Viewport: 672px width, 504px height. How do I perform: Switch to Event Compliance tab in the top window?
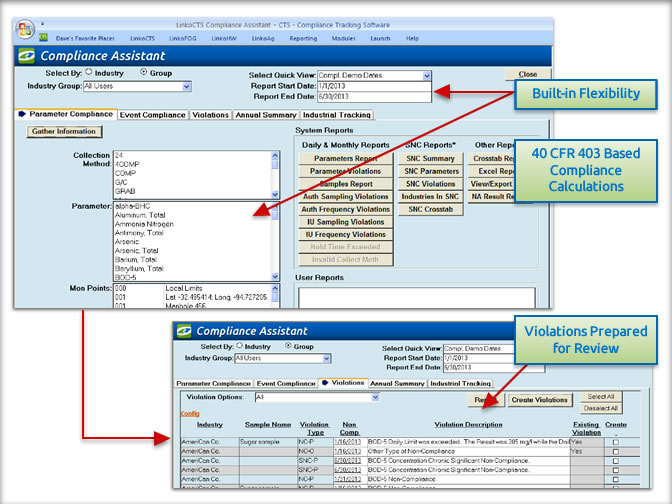(153, 115)
